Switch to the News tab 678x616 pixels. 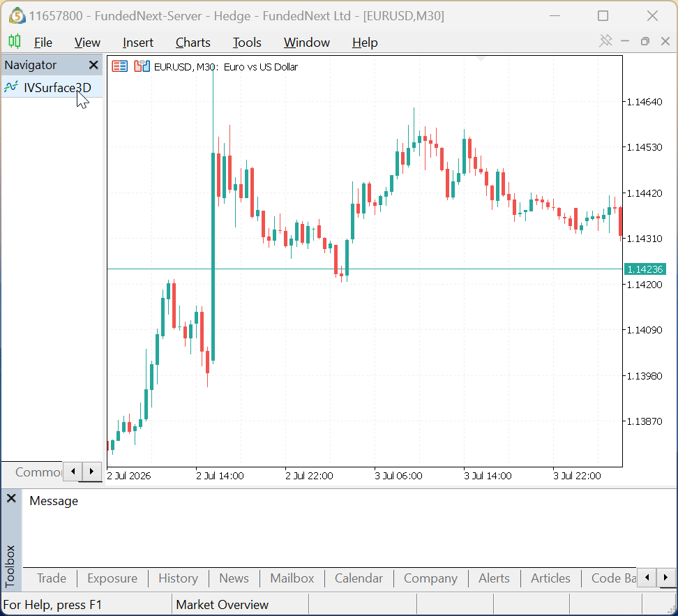[234, 578]
